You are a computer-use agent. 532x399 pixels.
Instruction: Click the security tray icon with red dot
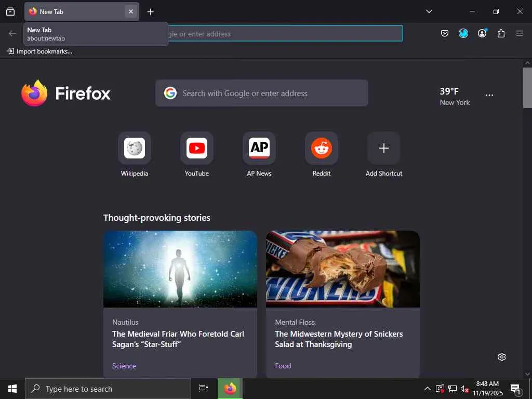pos(440,389)
